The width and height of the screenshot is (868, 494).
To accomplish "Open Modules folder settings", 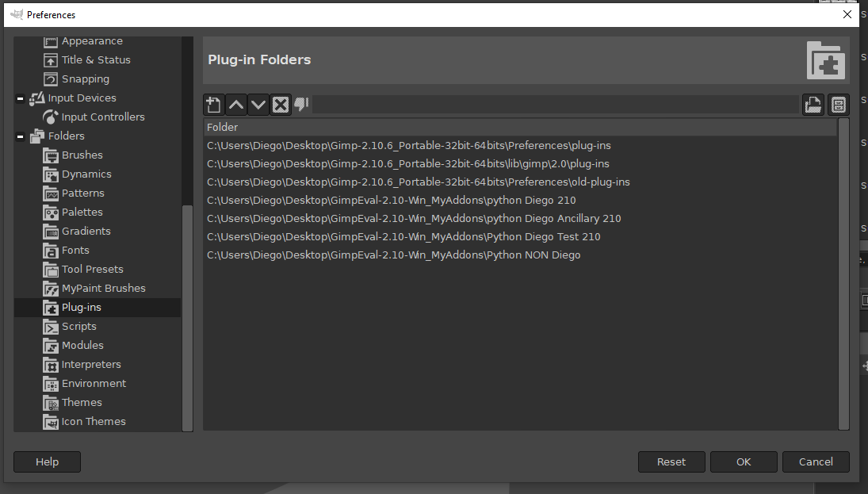I will click(82, 346).
